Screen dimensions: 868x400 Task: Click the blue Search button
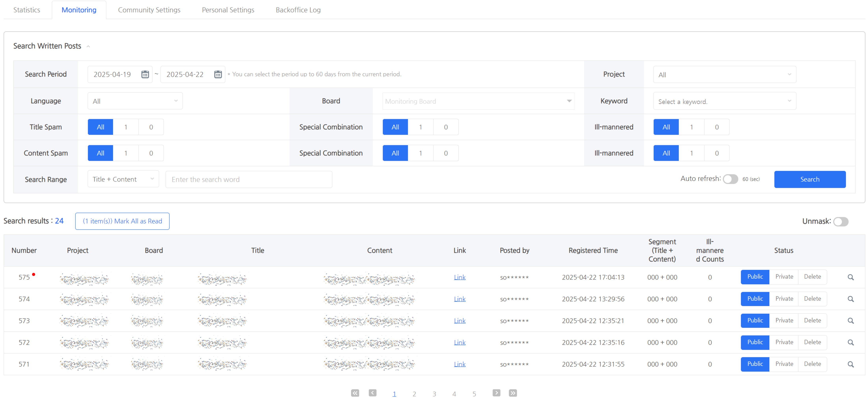[809, 179]
